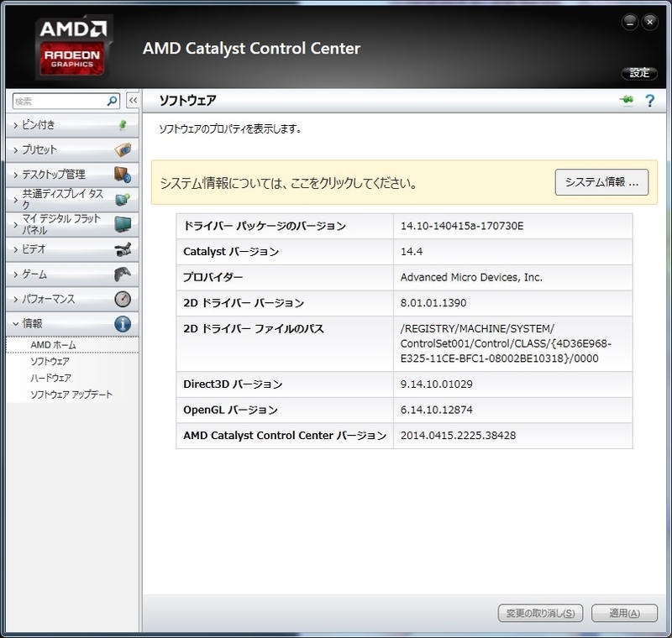Click the 情報 blue info icon
The image size is (672, 638).
(x=123, y=324)
